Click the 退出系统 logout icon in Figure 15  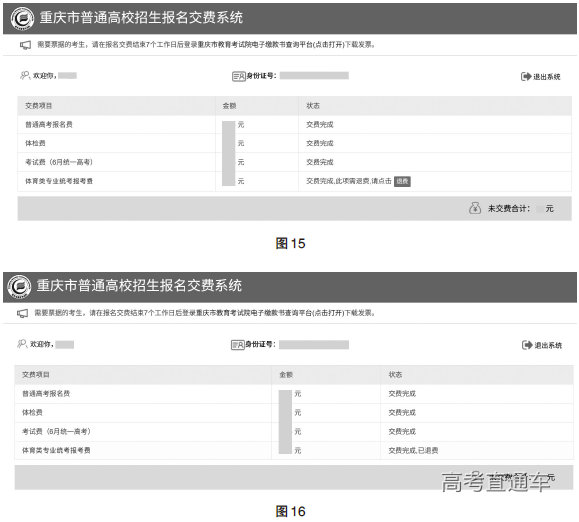tap(526, 76)
